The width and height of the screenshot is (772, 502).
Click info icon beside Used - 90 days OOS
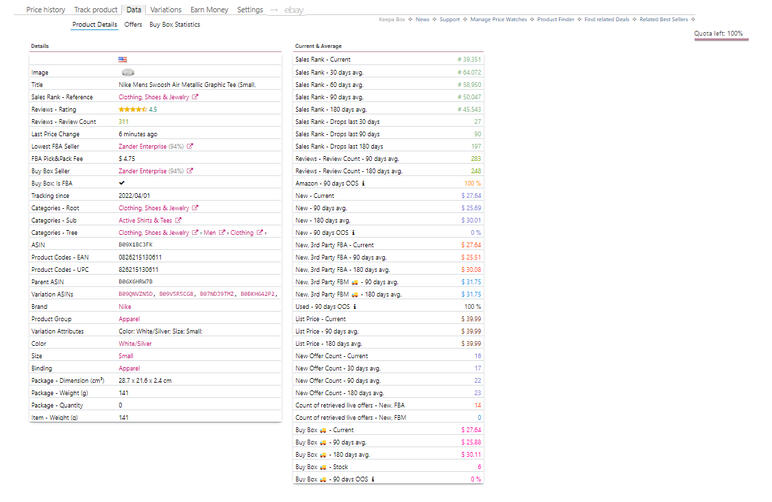coord(354,306)
